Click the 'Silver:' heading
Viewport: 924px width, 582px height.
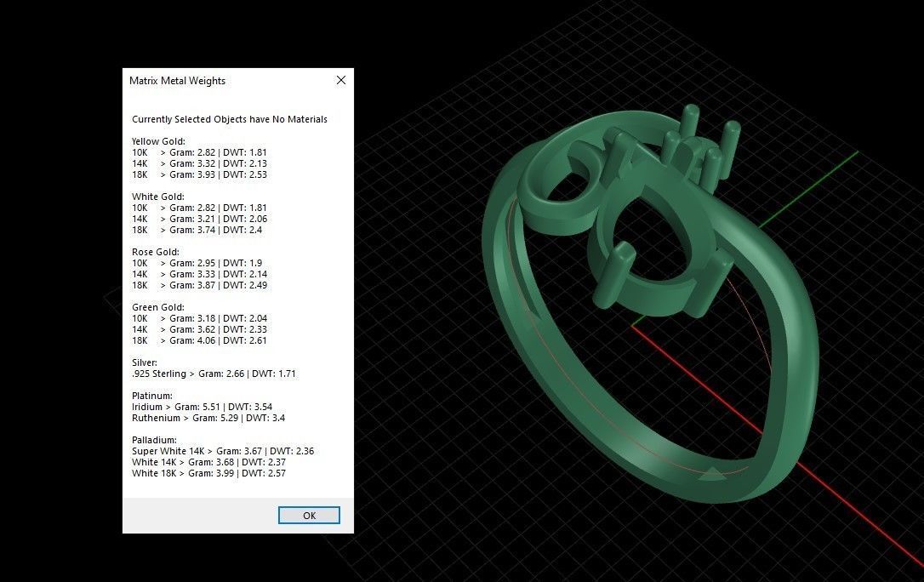click(145, 362)
